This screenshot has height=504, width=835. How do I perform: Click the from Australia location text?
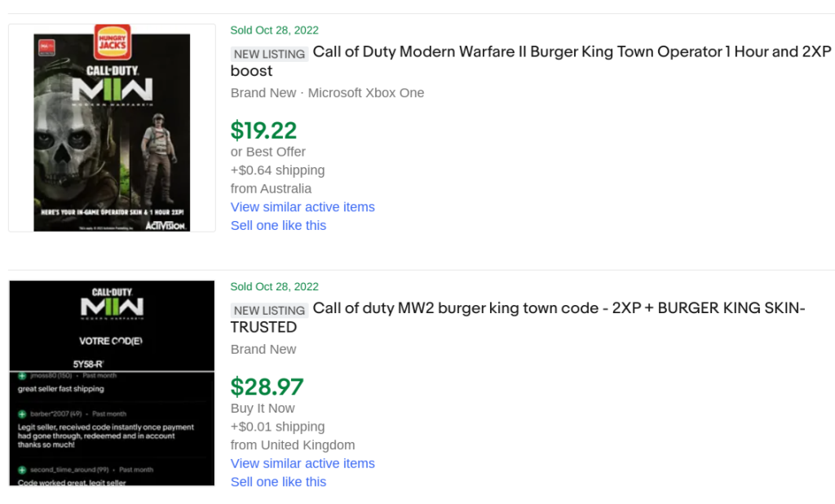271,188
